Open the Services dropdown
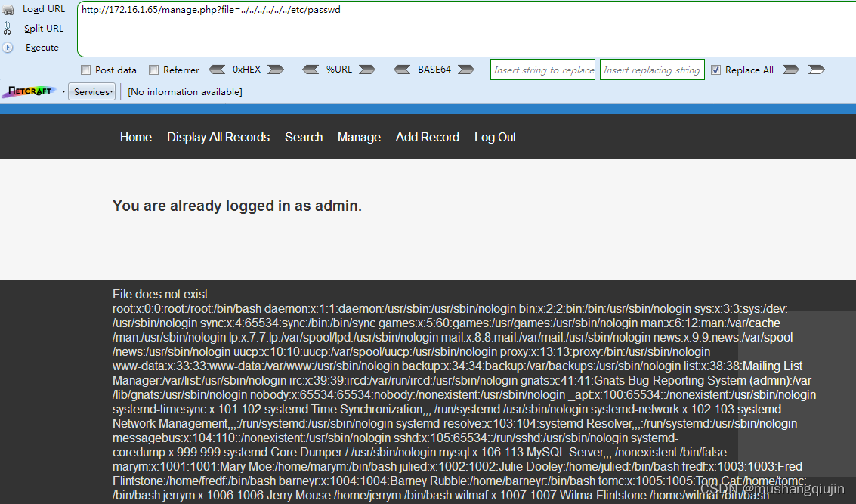 pyautogui.click(x=91, y=91)
